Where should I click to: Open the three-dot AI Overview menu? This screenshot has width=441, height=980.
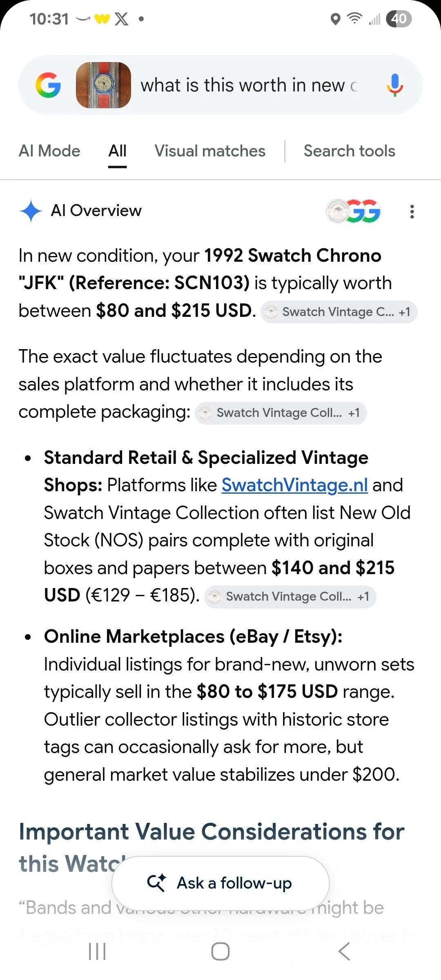pos(412,212)
